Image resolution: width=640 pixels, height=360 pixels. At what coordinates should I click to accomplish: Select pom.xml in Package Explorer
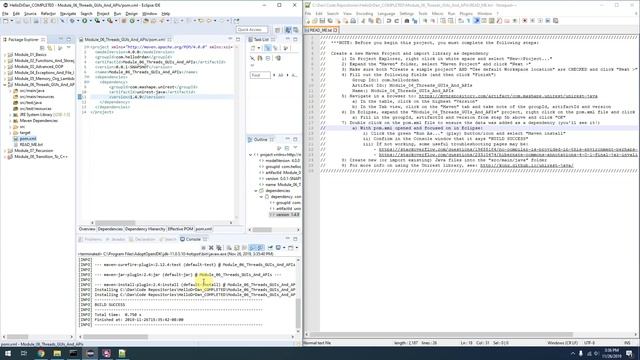[x=28, y=138]
